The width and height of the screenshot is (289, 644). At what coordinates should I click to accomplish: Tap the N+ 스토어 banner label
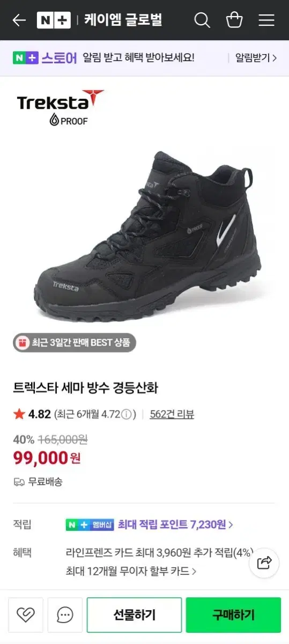pos(45,58)
